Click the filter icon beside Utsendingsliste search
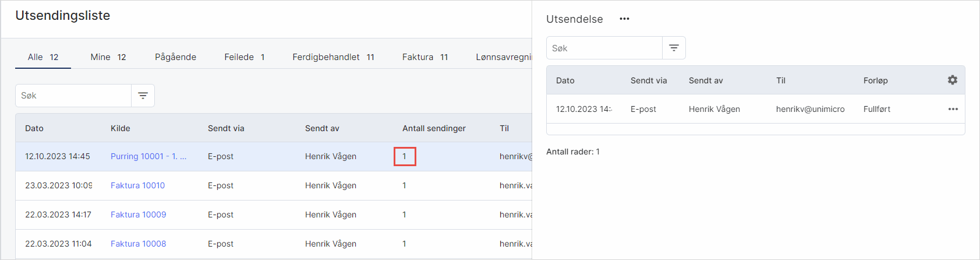Viewport: 980px width, 260px height. point(143,96)
